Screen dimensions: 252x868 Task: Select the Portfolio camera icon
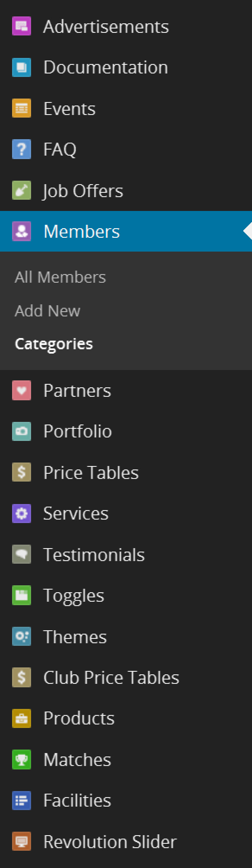[22, 431]
